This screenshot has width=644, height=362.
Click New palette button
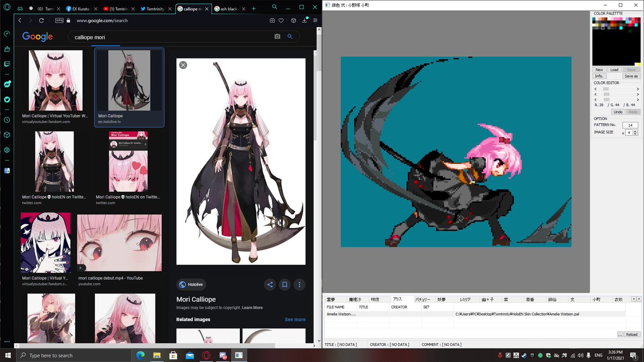pyautogui.click(x=599, y=70)
